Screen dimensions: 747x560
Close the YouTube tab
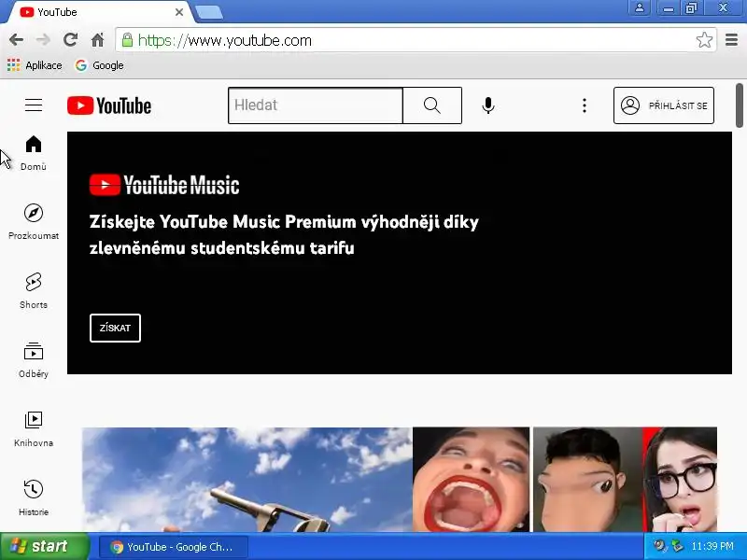(179, 12)
